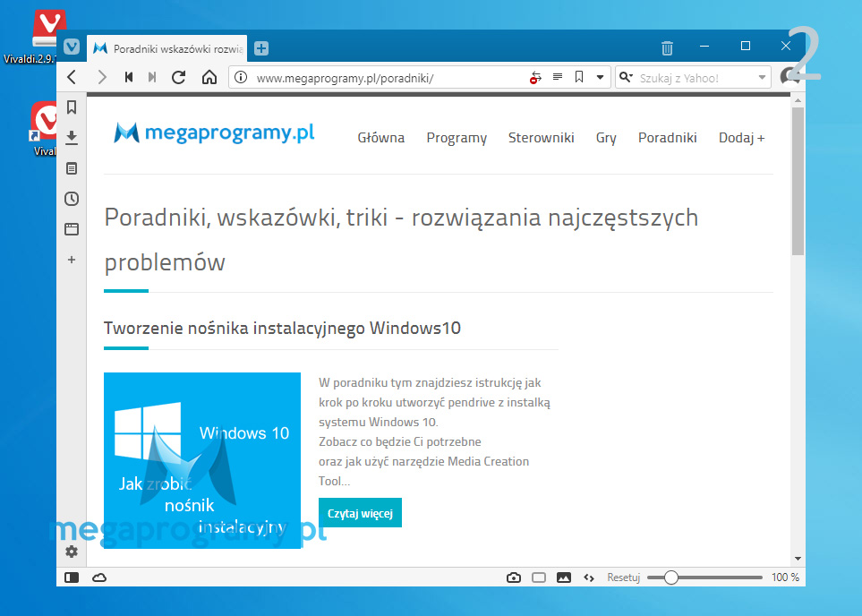Select the Poradniki wskazówki tab
862x616 pixels.
(167, 48)
